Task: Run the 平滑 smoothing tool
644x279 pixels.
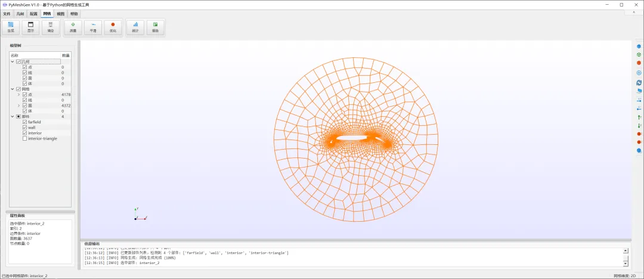Action: [x=93, y=27]
